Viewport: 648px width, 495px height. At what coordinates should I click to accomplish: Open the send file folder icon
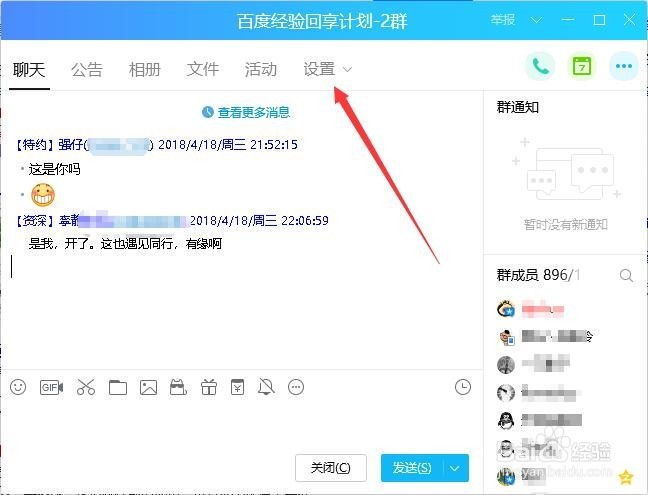(118, 387)
